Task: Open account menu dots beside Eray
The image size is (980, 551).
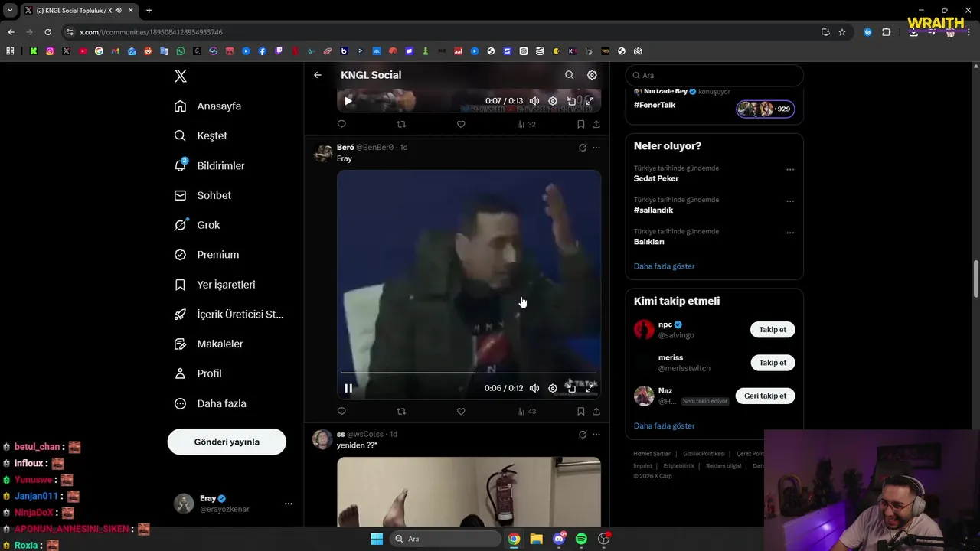Action: point(289,504)
